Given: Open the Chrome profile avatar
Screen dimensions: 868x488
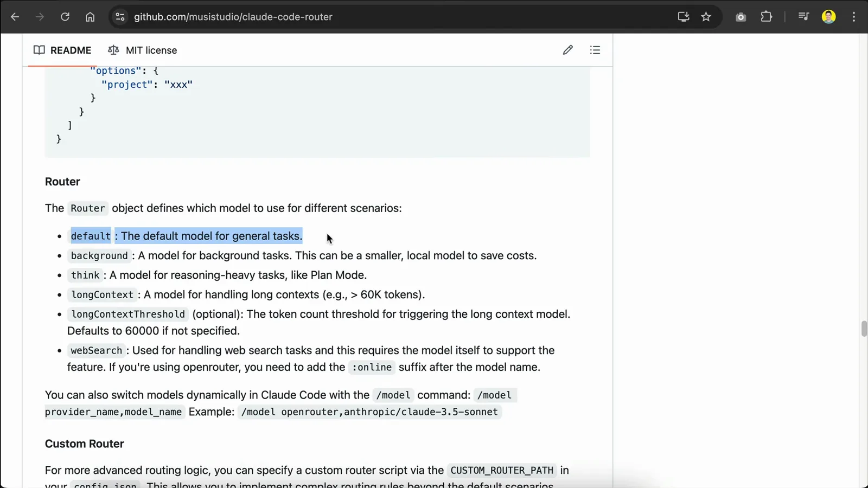Looking at the screenshot, I should pyautogui.click(x=828, y=17).
